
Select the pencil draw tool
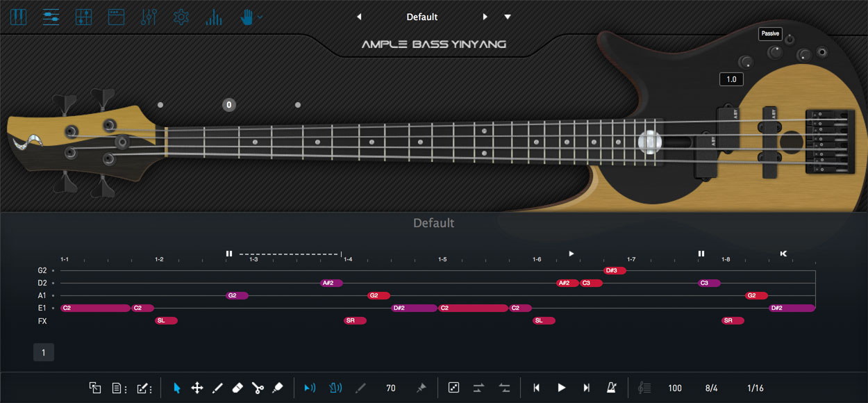point(217,388)
